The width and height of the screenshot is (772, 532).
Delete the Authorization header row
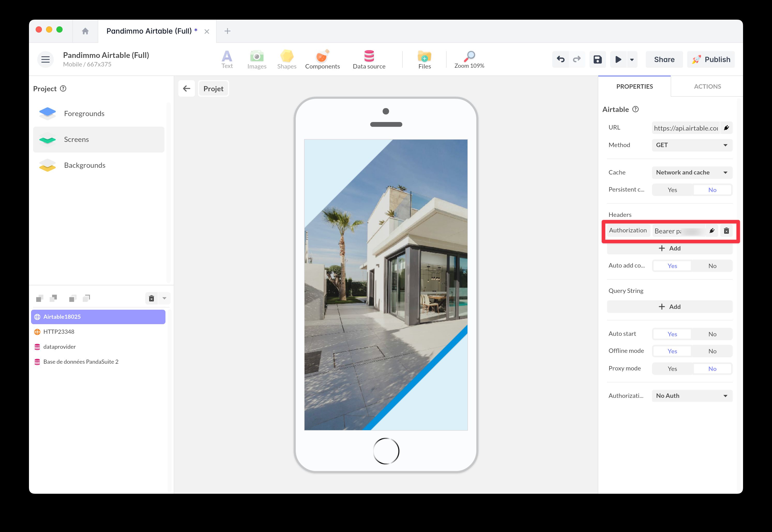click(x=727, y=230)
